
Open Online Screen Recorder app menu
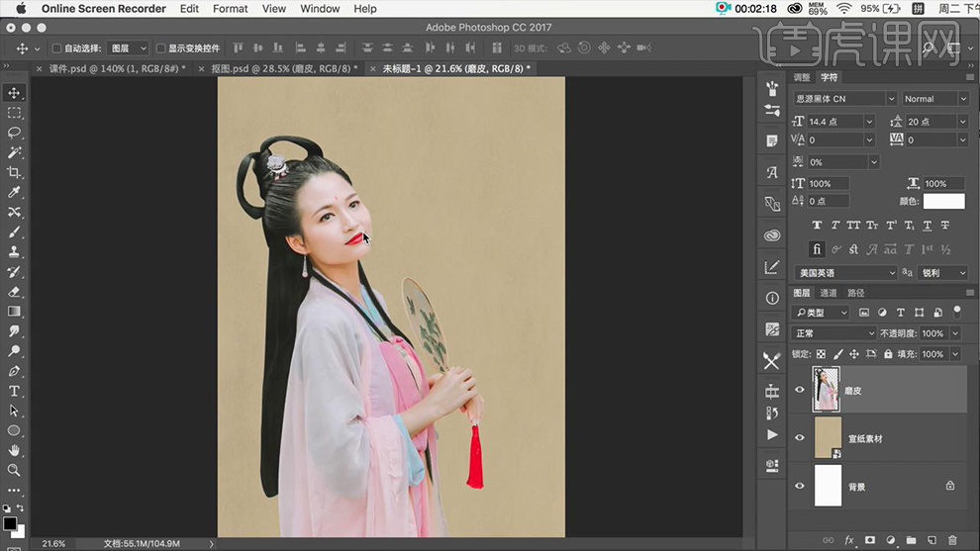(104, 9)
